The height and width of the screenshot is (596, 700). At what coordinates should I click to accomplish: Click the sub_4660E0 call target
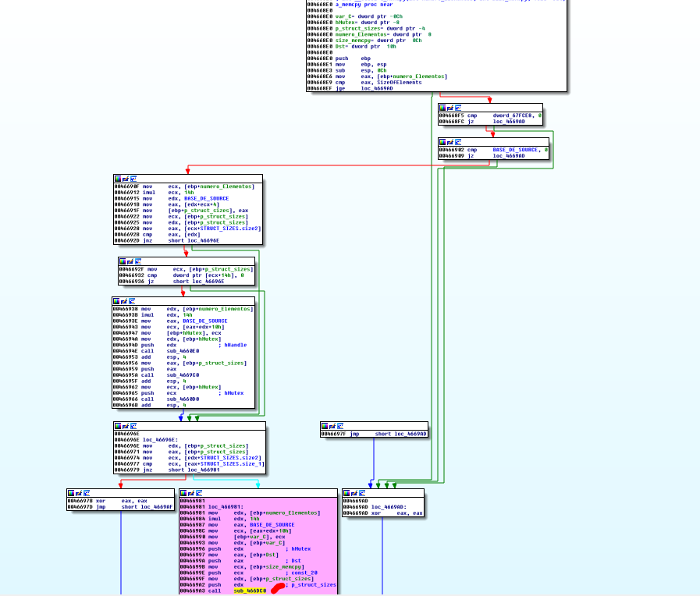pos(183,351)
